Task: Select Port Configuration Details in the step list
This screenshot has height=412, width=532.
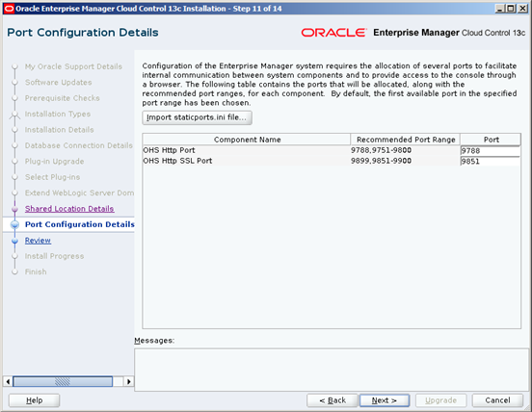Action: pyautogui.click(x=80, y=224)
